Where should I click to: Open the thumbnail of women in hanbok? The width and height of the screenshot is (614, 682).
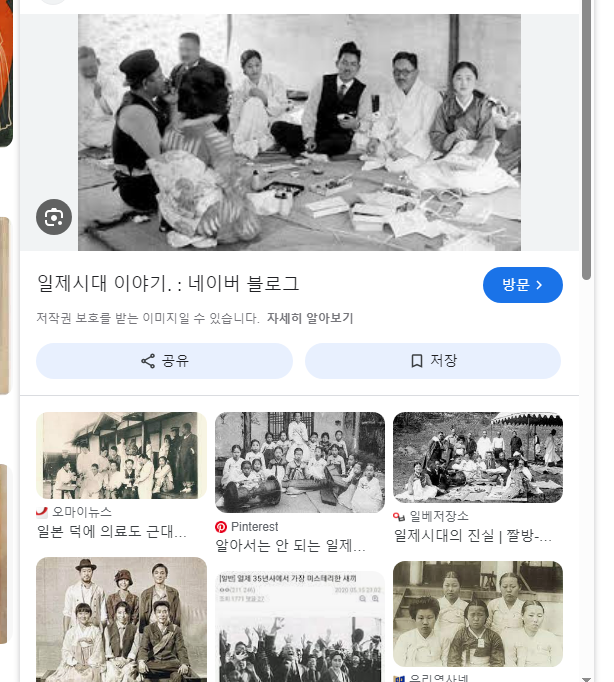pos(478,613)
